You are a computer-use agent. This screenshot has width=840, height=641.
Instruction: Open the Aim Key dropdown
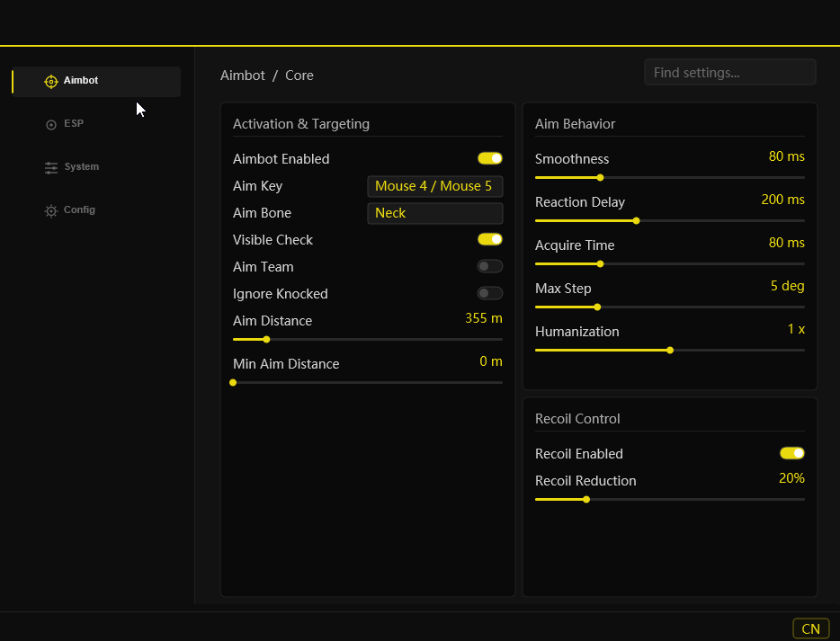click(435, 186)
